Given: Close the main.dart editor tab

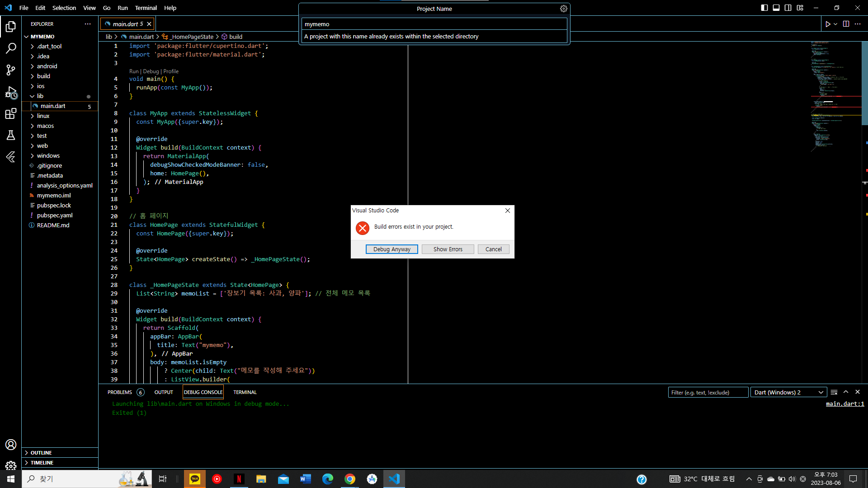Looking at the screenshot, I should (149, 24).
